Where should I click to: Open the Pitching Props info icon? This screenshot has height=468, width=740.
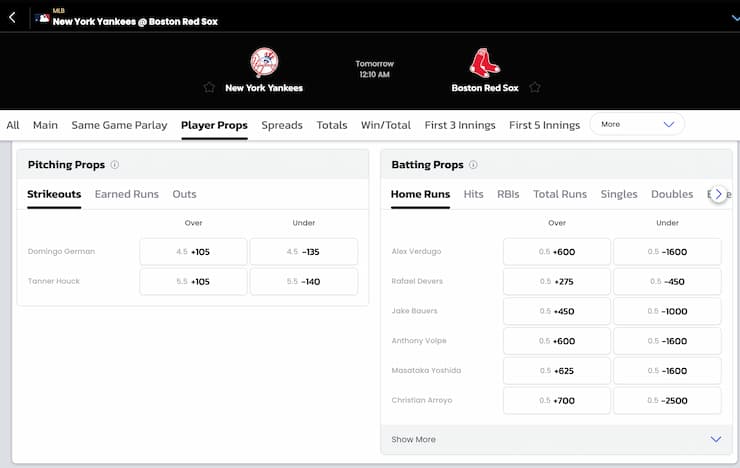pyautogui.click(x=115, y=165)
